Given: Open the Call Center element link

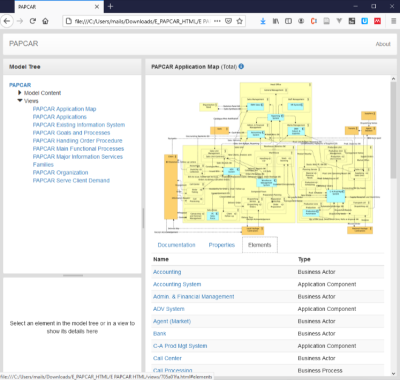Looking at the screenshot, I should (167, 358).
